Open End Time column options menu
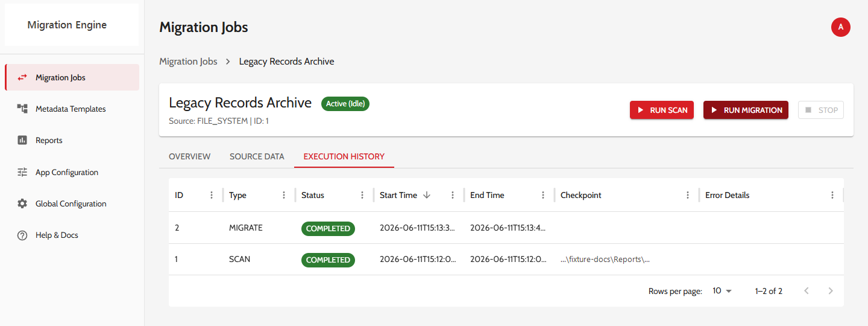This screenshot has width=868, height=326. pyautogui.click(x=543, y=195)
